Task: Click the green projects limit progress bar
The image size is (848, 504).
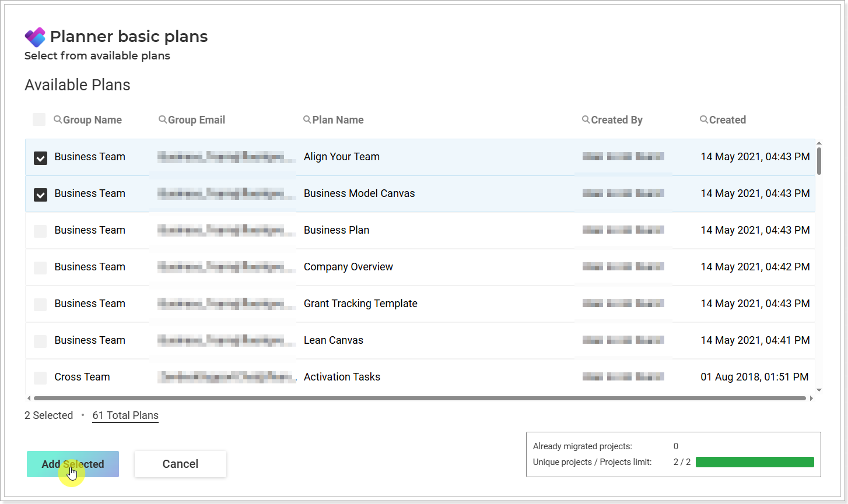Action: pos(755,462)
